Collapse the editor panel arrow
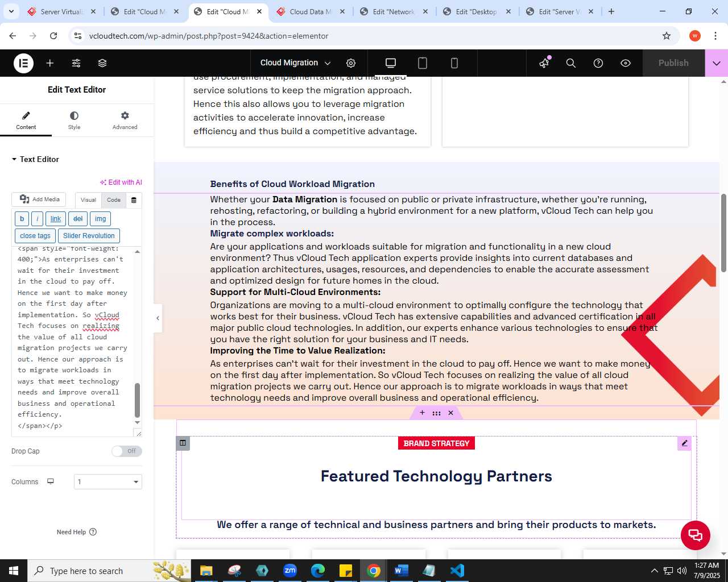This screenshot has height=582, width=728. 158,318
